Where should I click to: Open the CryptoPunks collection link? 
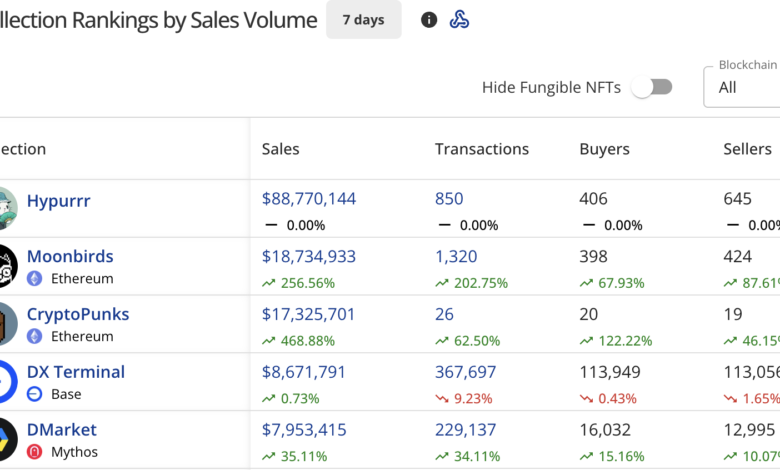point(78,314)
